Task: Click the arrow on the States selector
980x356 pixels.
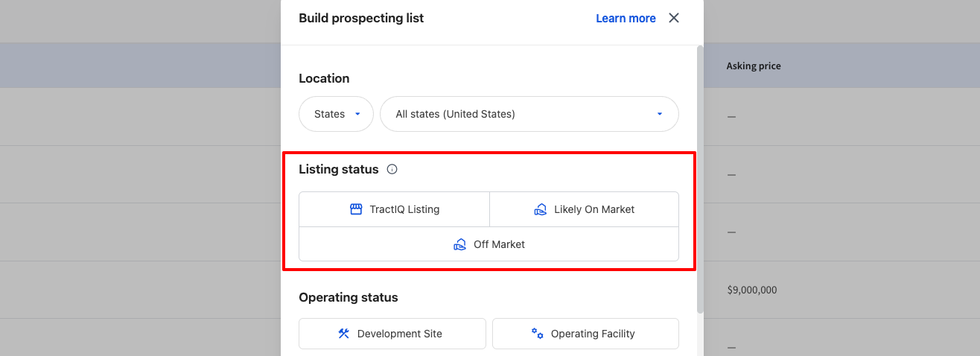Action: coord(357,114)
